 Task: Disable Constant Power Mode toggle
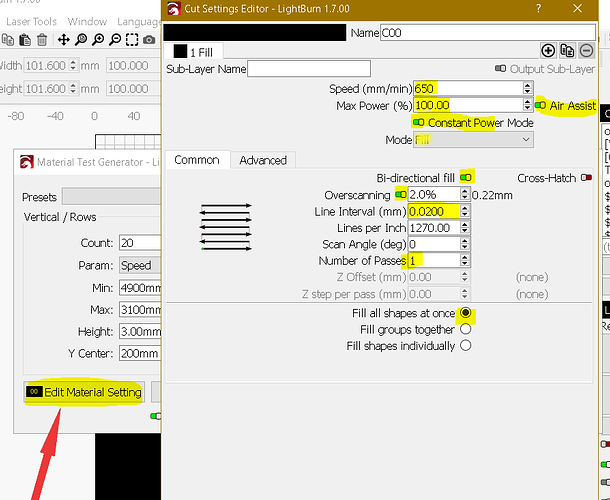coord(418,122)
